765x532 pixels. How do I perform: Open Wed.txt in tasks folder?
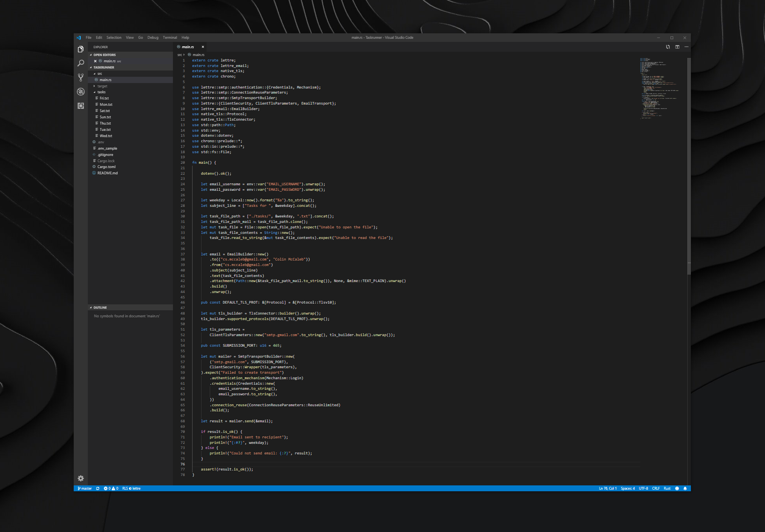(130, 136)
